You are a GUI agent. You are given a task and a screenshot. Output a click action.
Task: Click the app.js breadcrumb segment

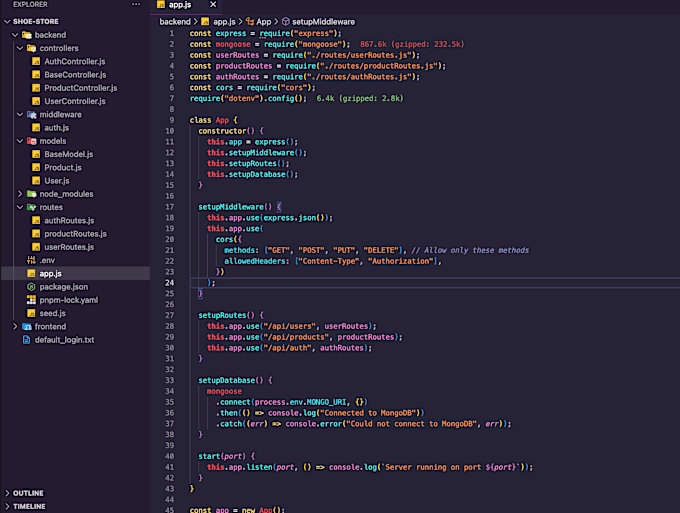click(224, 22)
